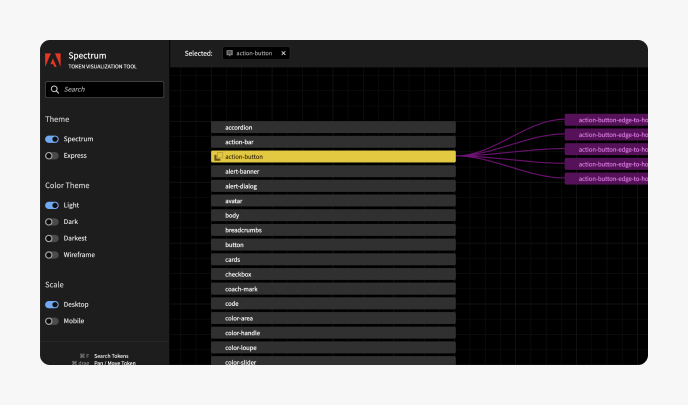Image resolution: width=688 pixels, height=405 pixels.
Task: Click the Search Tokens shortcut hint
Action: [x=111, y=356]
